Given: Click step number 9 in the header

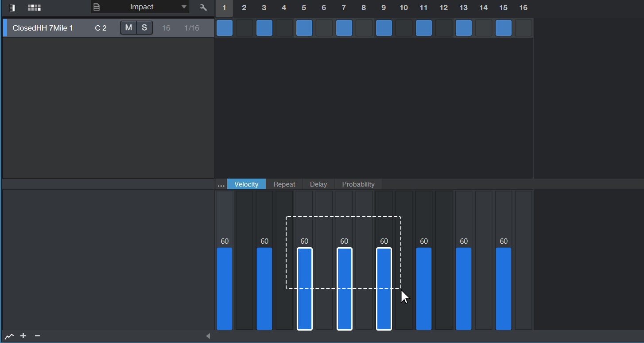Looking at the screenshot, I should [x=384, y=8].
